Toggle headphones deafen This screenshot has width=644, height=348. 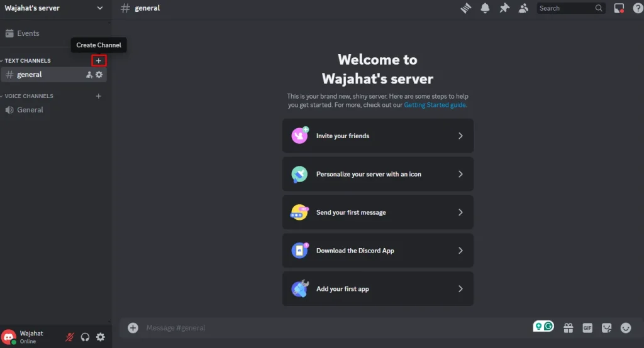click(x=85, y=337)
